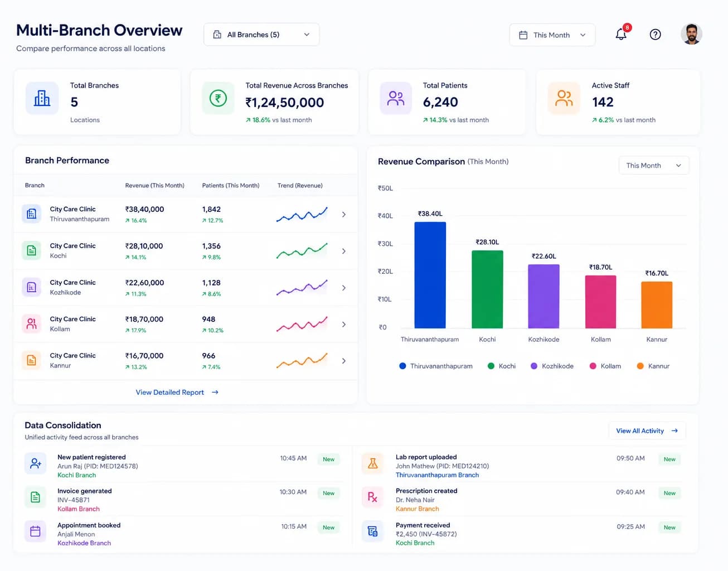Click the Active Staff people icon
728x571 pixels.
point(564,98)
